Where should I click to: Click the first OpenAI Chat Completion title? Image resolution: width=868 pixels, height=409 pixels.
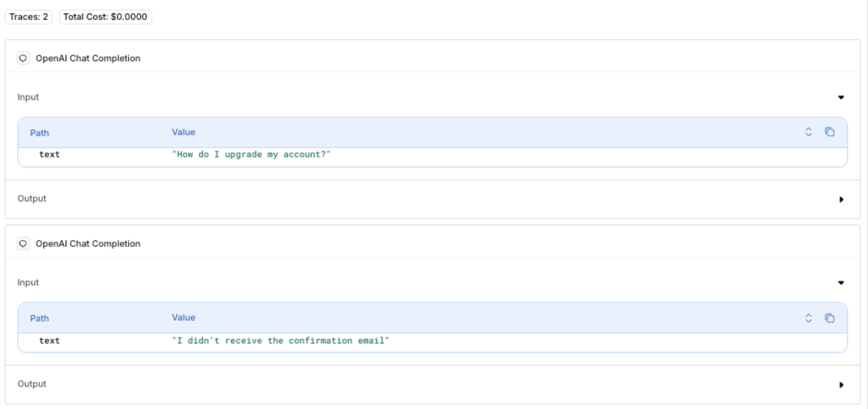pos(88,58)
